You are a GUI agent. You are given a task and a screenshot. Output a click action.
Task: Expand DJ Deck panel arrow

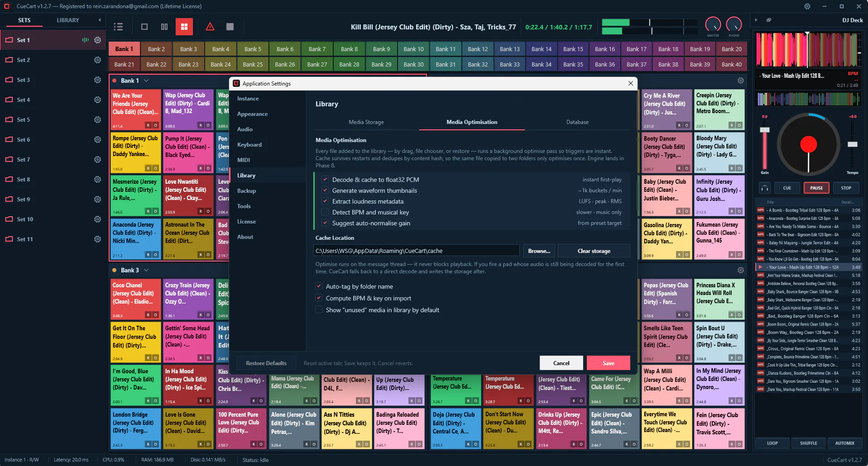pos(756,20)
